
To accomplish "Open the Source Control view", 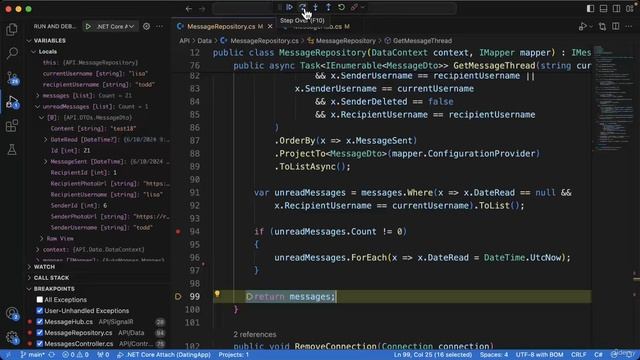I will coord(12,77).
